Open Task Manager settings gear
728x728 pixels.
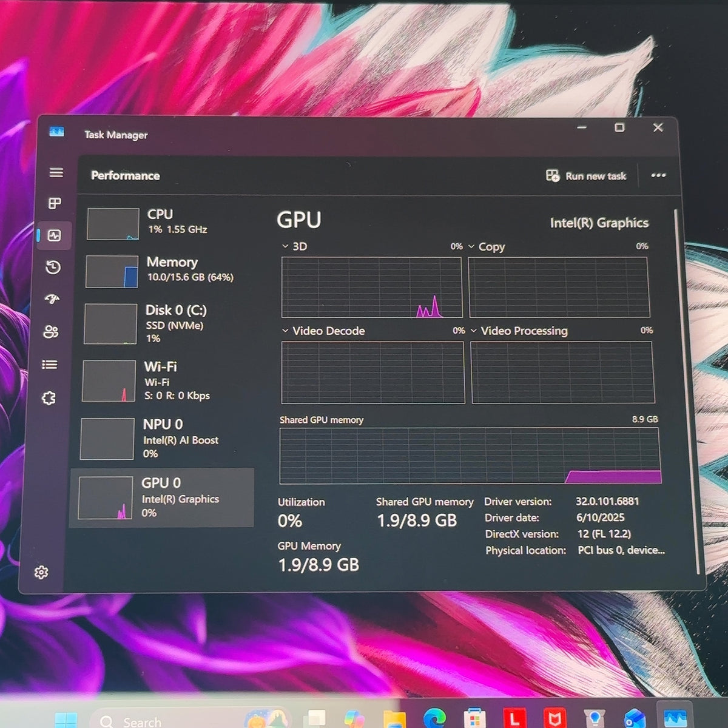pyautogui.click(x=41, y=572)
